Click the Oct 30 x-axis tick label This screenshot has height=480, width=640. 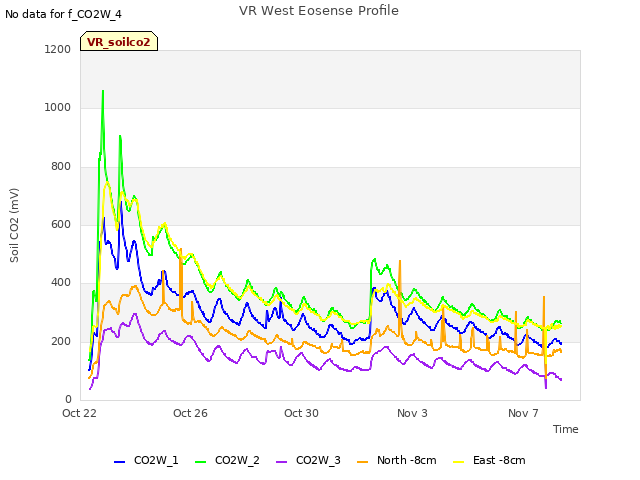click(301, 413)
